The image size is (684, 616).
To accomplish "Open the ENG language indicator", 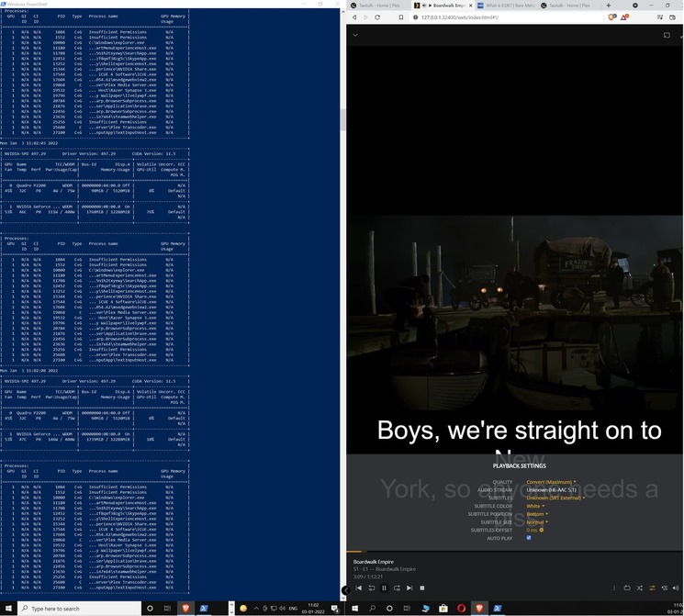I will (293, 608).
